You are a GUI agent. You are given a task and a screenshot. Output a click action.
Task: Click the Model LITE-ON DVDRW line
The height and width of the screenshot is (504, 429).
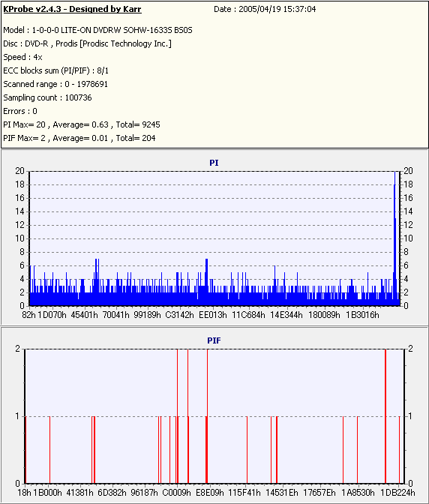coord(97,30)
